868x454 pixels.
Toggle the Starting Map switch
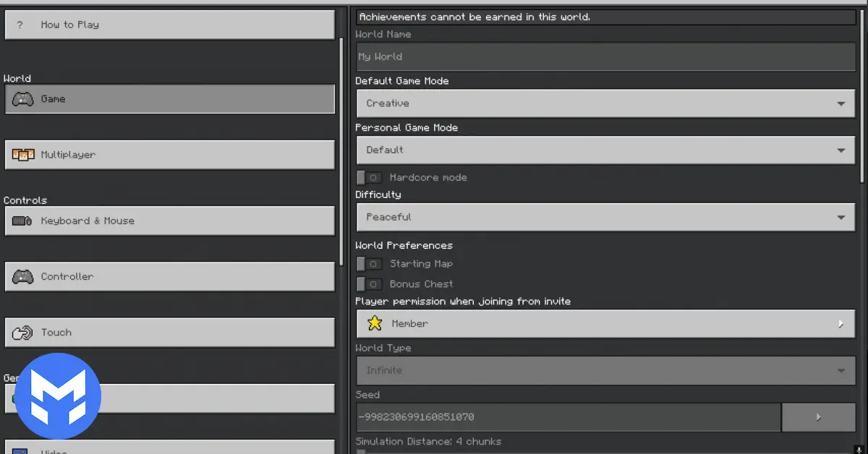[x=369, y=265]
